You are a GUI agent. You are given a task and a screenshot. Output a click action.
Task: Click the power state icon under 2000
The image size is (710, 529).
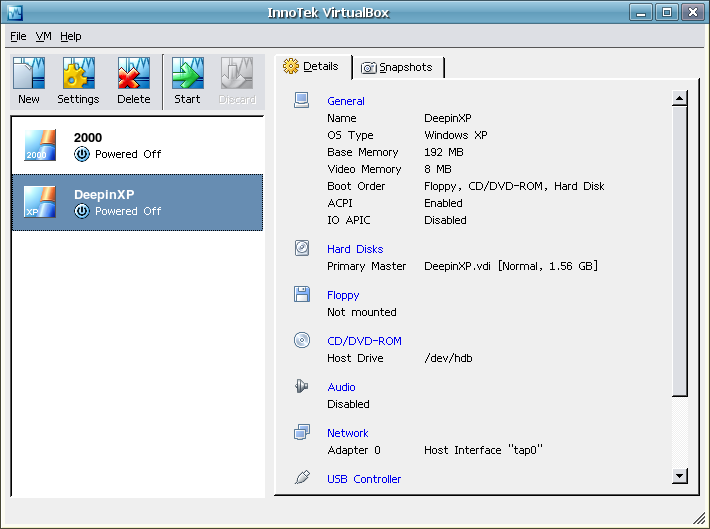coord(82,154)
